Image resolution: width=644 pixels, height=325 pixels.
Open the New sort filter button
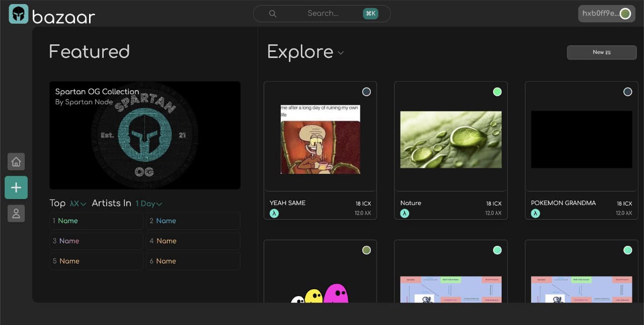coord(602,52)
